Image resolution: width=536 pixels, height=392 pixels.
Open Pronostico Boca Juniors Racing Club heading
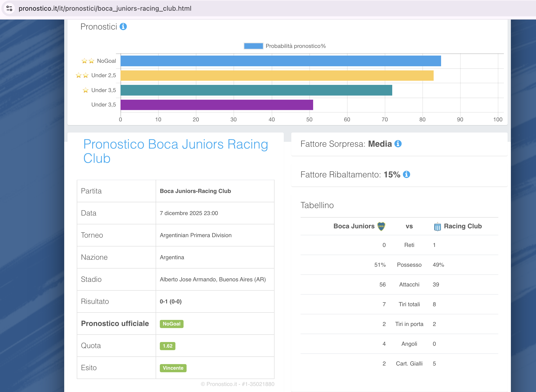point(176,151)
